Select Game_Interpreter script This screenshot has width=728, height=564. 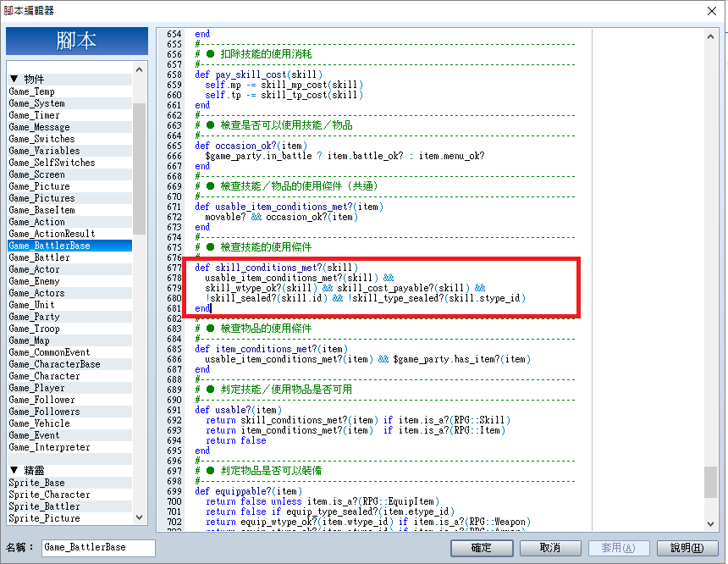point(69,447)
